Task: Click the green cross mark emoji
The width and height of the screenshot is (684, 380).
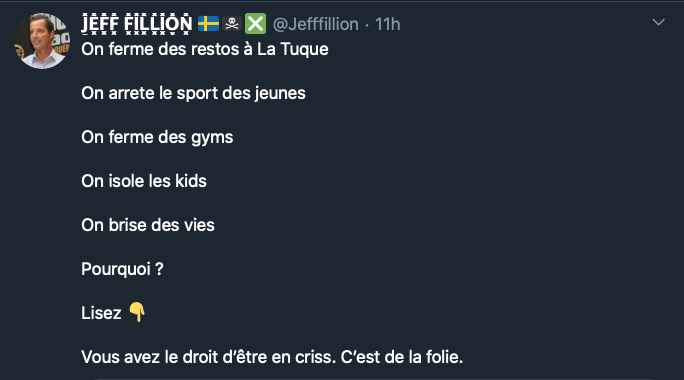Action: point(255,24)
